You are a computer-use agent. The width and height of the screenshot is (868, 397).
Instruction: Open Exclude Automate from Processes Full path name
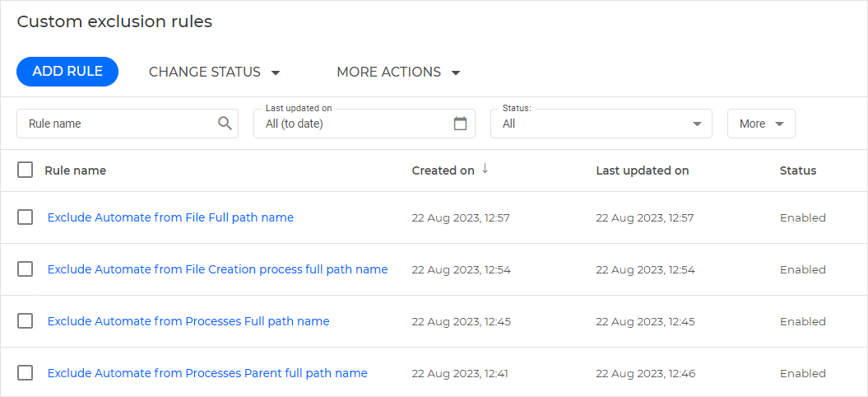188,321
